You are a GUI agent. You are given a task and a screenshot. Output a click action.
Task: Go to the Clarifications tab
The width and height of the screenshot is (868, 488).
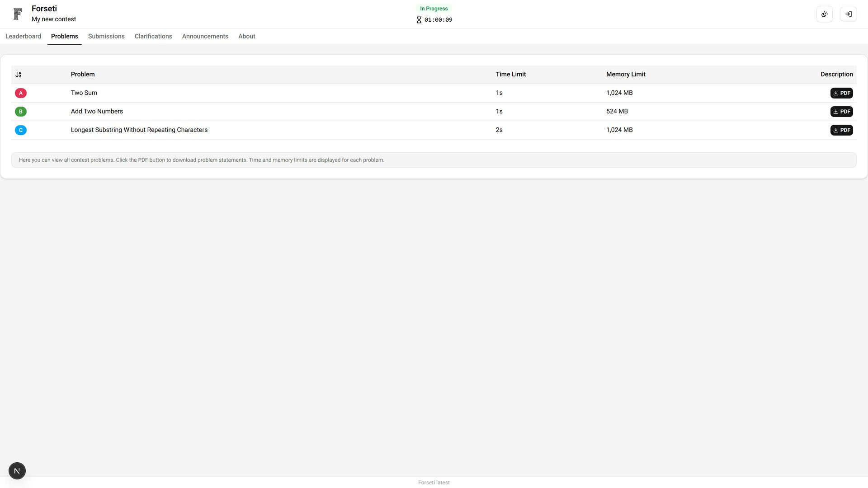pos(153,36)
